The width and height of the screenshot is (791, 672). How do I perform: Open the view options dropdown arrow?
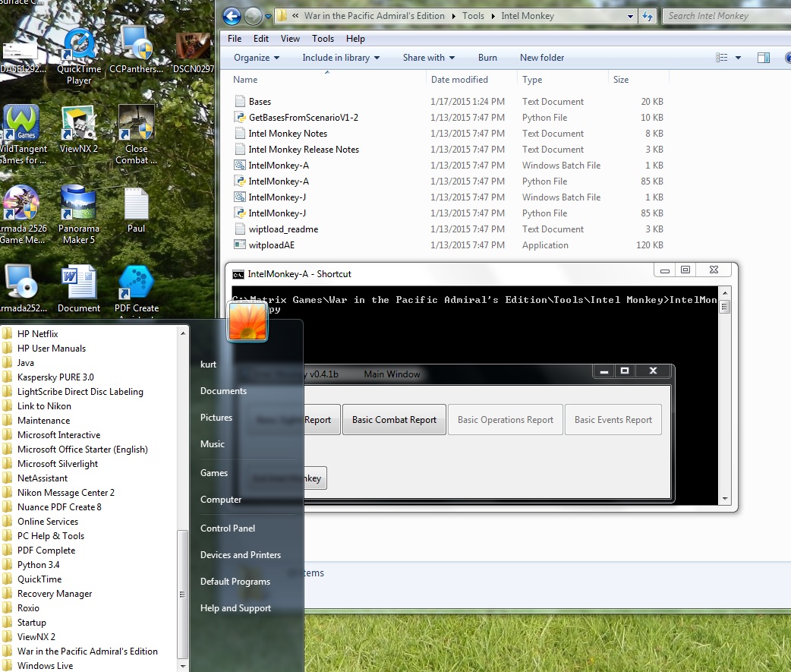pyautogui.click(x=739, y=58)
